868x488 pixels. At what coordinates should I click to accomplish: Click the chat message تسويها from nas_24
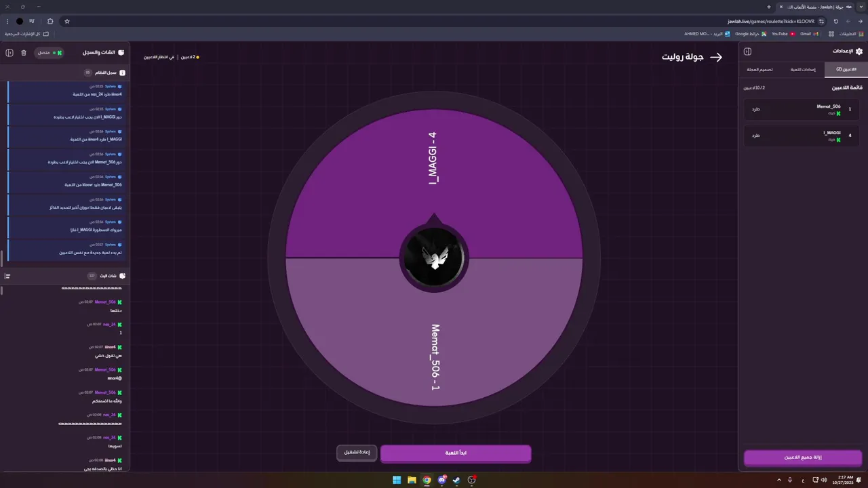click(x=115, y=446)
